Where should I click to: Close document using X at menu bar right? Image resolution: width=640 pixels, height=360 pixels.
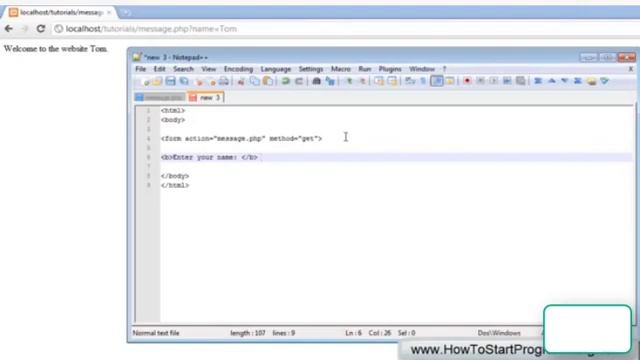pyautogui.click(x=631, y=69)
